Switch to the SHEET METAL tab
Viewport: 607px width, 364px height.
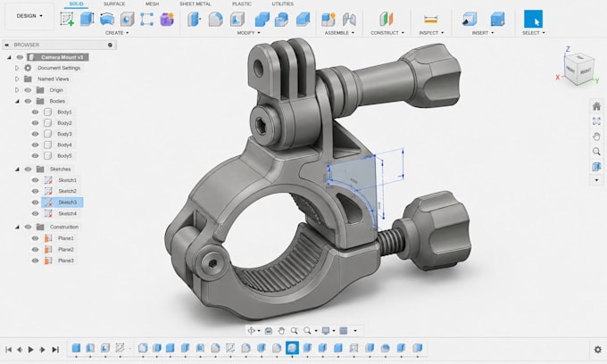(195, 4)
